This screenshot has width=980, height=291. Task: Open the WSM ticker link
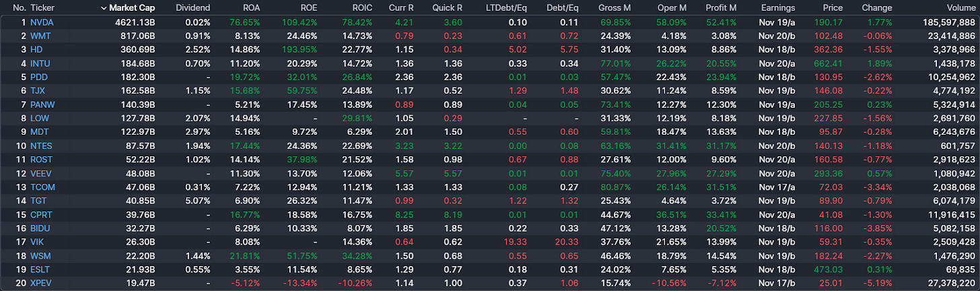click(40, 256)
